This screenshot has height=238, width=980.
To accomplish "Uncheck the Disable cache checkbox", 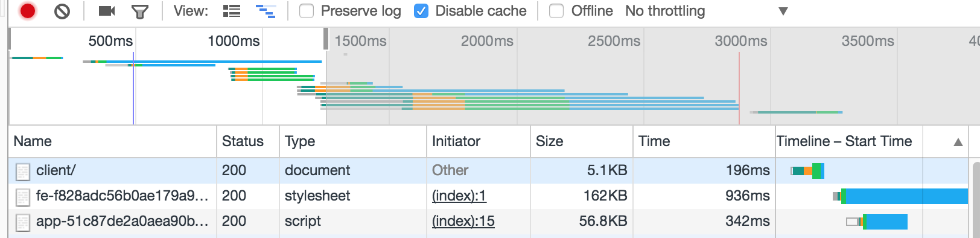I will pyautogui.click(x=421, y=11).
